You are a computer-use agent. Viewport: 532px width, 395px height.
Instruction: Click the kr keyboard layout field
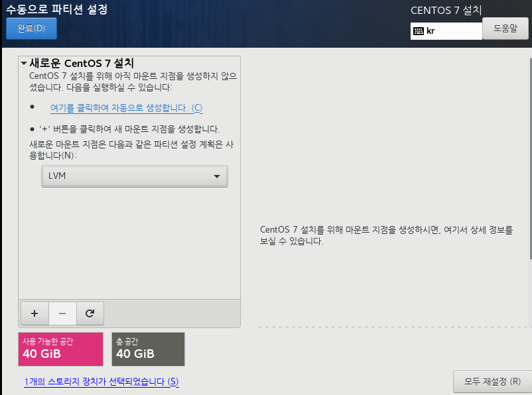[446, 31]
